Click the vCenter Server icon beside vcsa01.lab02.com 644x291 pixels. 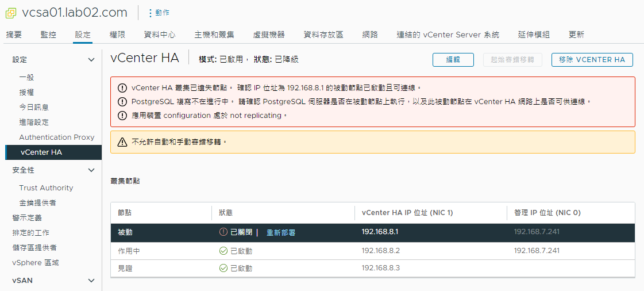11,13
